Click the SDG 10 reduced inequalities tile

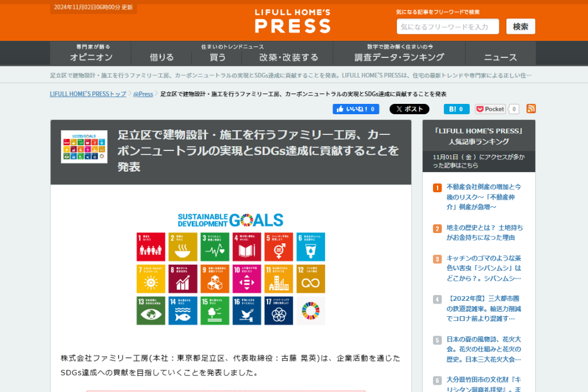pos(247,279)
